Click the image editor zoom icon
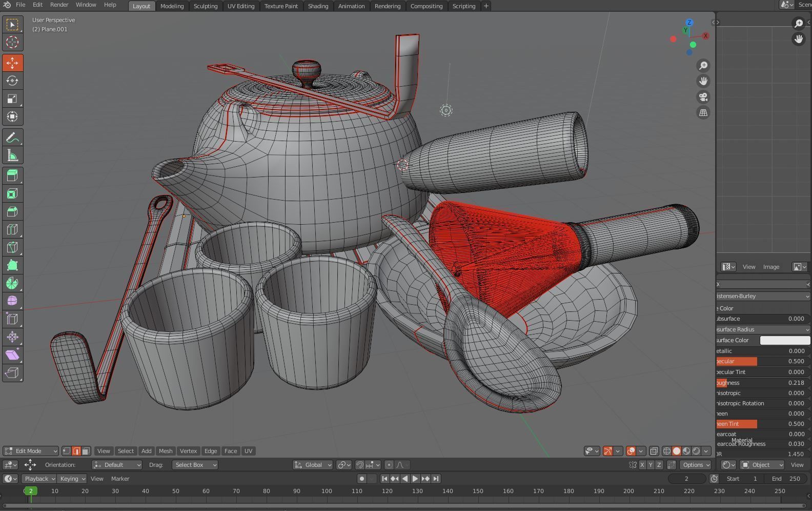Viewport: 812px width, 511px height. pos(799,23)
